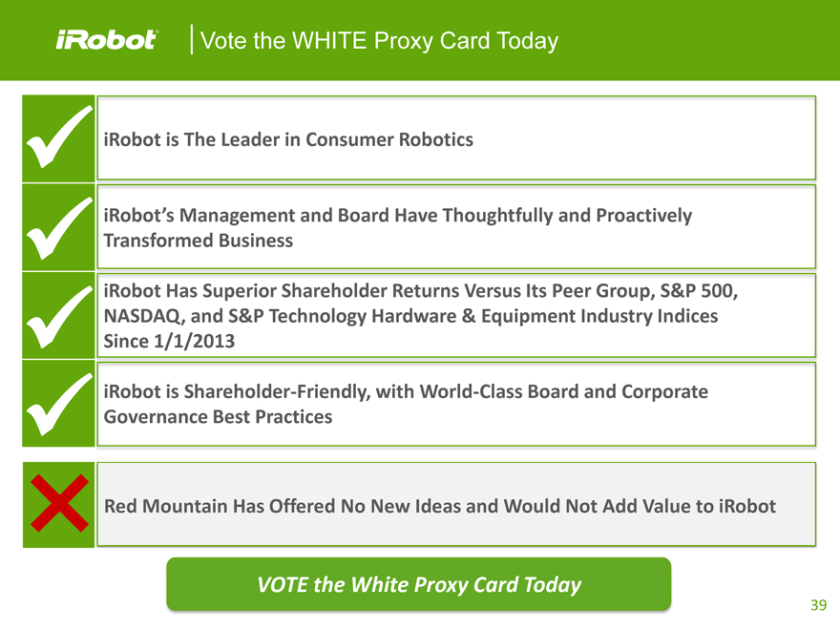Click the words Transformed Business
The height and width of the screenshot is (630, 840).
(x=198, y=241)
